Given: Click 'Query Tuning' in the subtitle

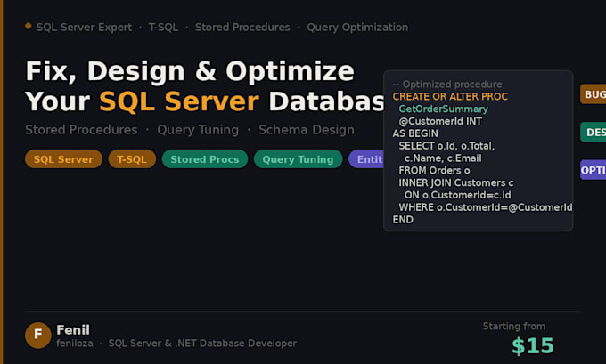Looking at the screenshot, I should click(x=198, y=130).
